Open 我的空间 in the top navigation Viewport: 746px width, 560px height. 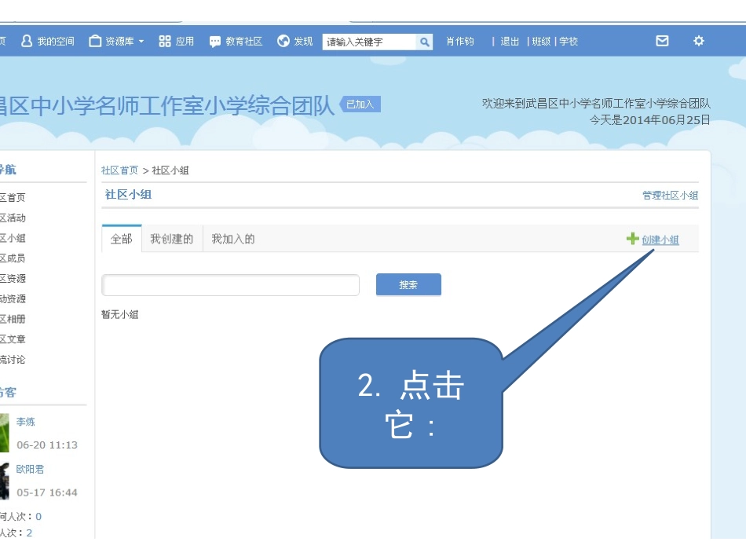pos(48,42)
